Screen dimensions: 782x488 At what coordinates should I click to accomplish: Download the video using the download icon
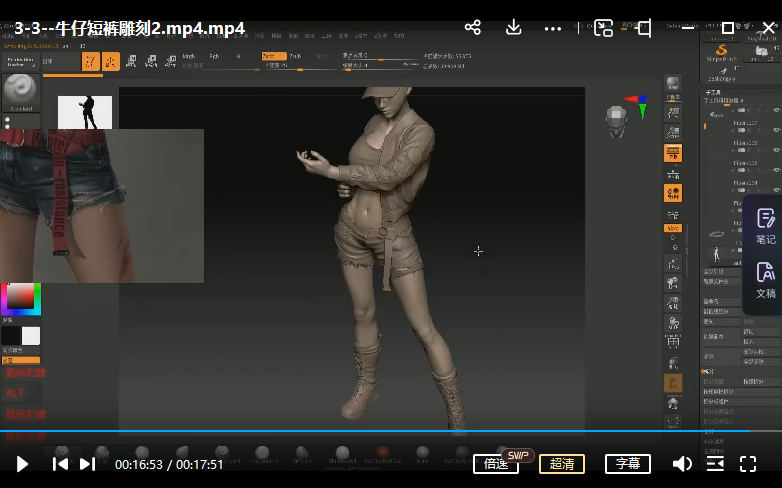coord(514,28)
